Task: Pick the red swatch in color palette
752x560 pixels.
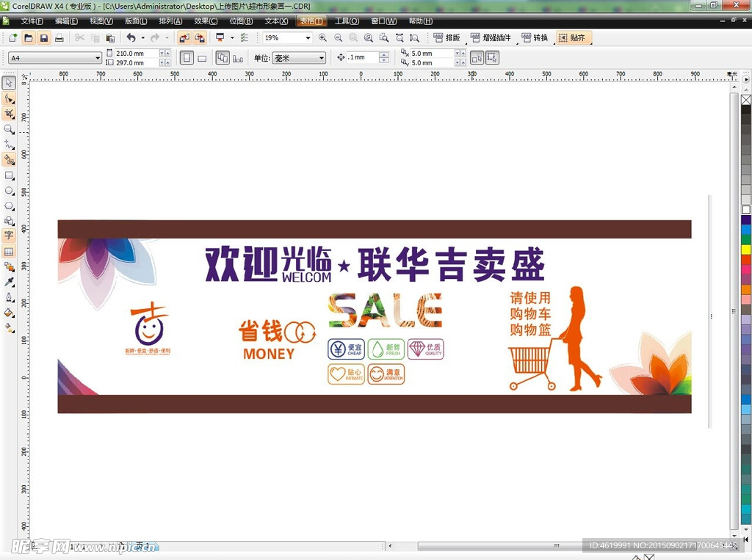Action: point(746,259)
